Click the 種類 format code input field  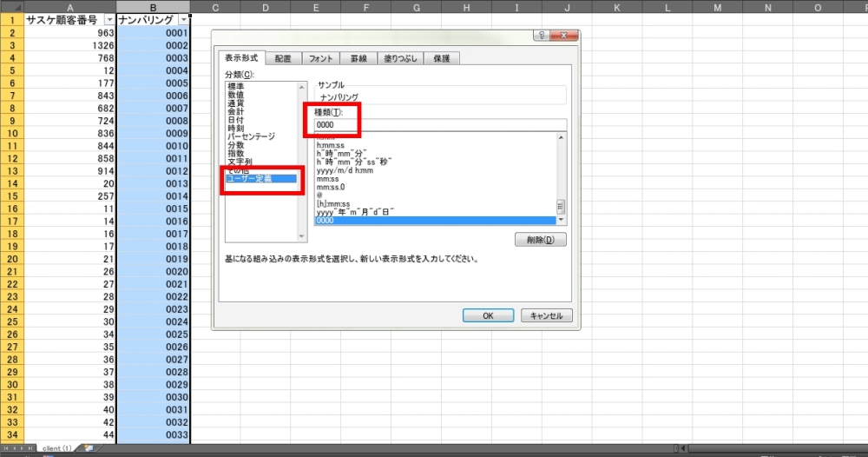coord(438,125)
